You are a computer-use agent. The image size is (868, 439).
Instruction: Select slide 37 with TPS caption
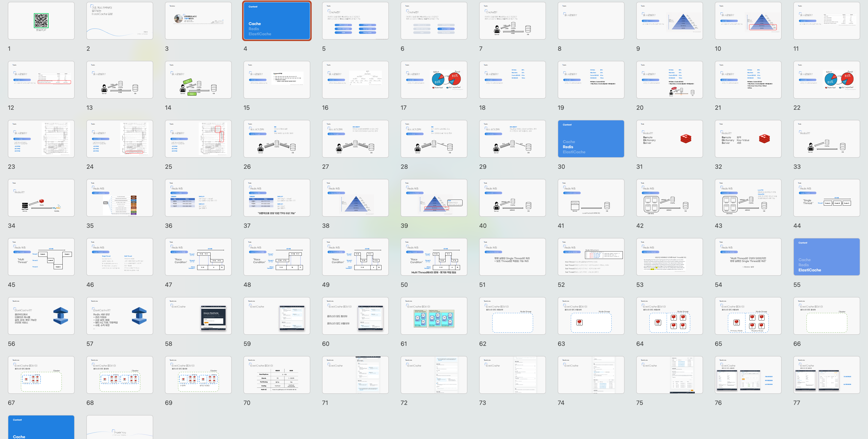coord(277,198)
